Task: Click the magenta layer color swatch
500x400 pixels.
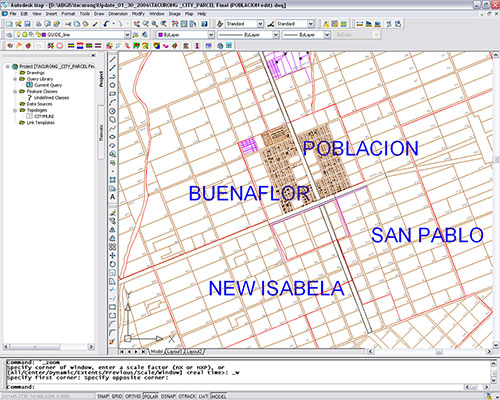Action: [x=44, y=35]
